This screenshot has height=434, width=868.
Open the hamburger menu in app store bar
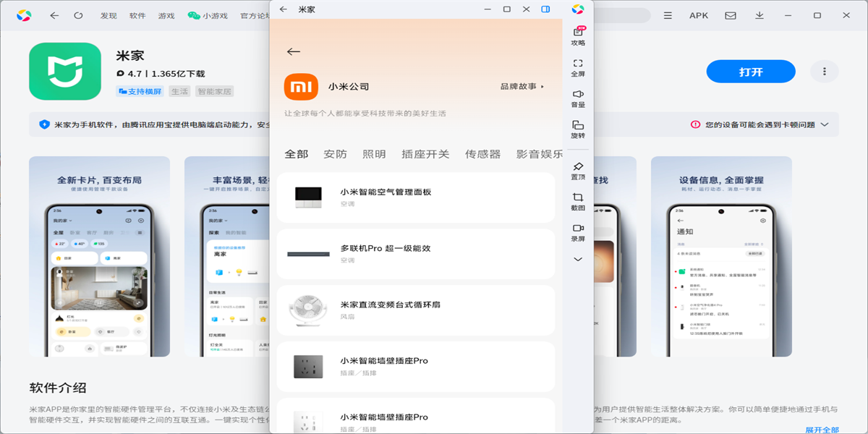(x=668, y=15)
